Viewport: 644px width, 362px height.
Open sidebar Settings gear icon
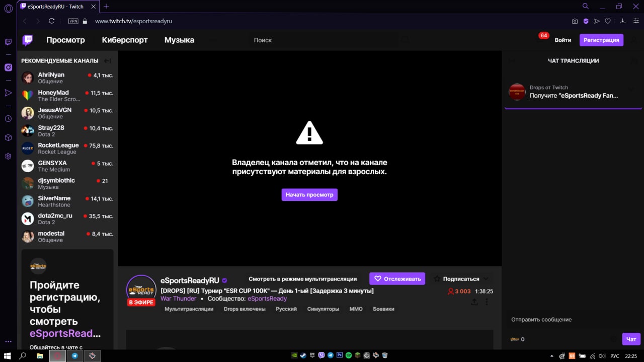[x=8, y=156]
